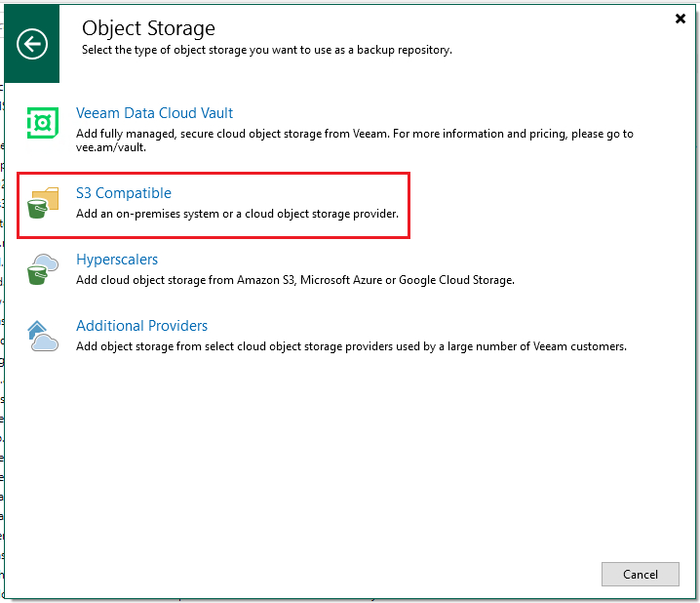Image resolution: width=700 pixels, height=603 pixels.
Task: Click the Object Storage dialog title
Action: click(148, 28)
